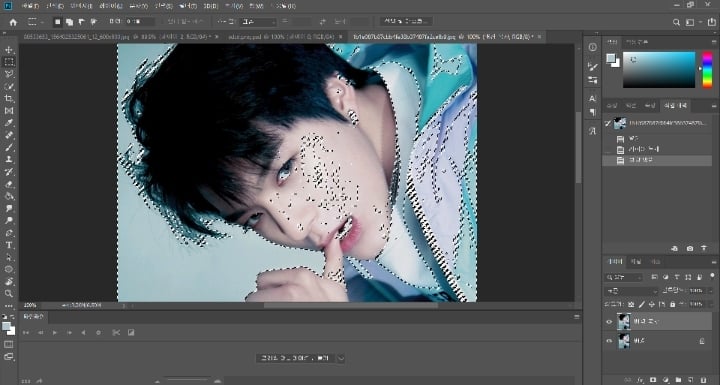Select the Clone Stamp tool
The width and height of the screenshot is (720, 385).
pyautogui.click(x=9, y=159)
